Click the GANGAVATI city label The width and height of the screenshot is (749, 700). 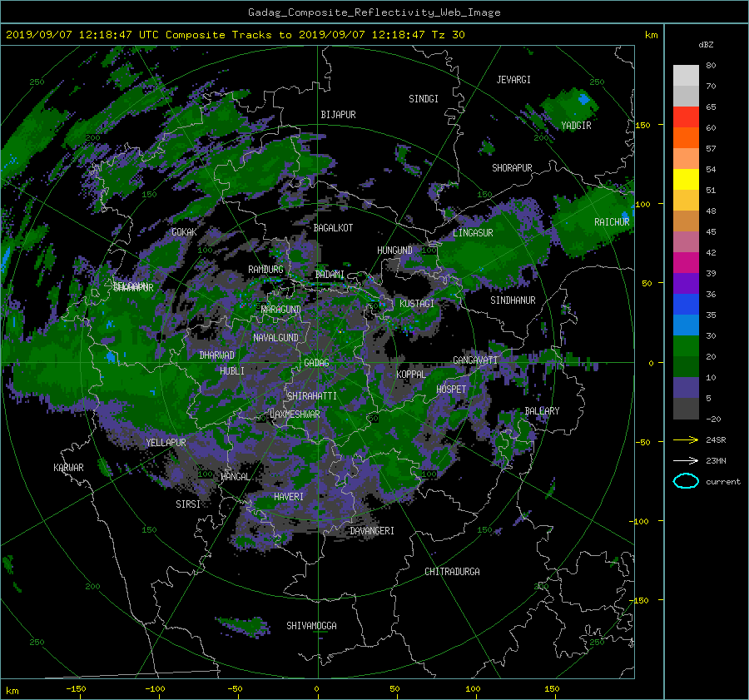pyautogui.click(x=475, y=360)
